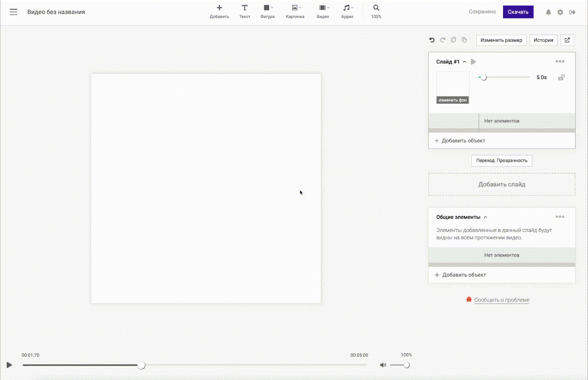Click the Сохранено status text

click(482, 12)
